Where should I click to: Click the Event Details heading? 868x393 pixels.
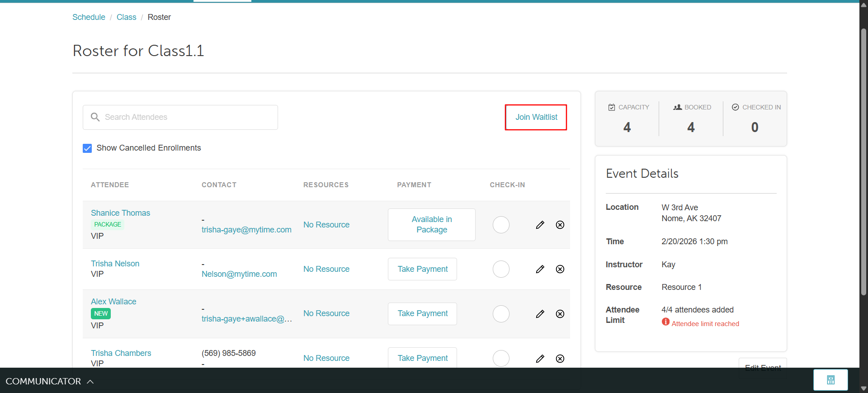(642, 174)
